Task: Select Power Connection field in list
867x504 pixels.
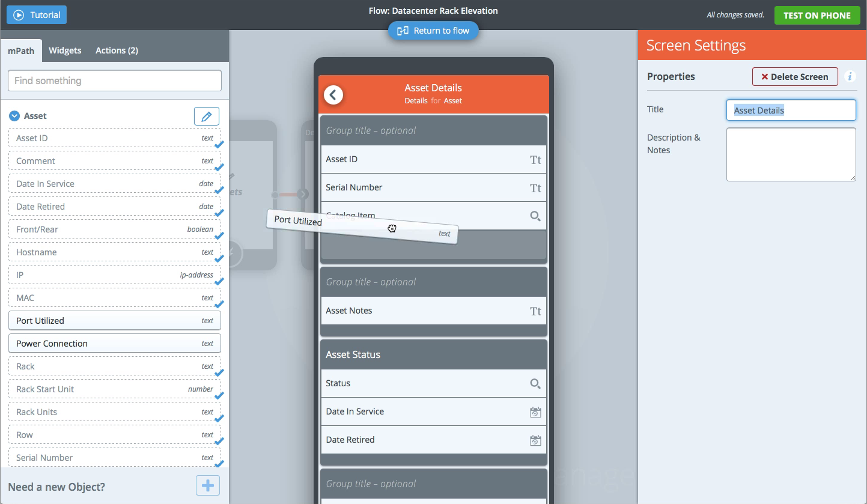Action: 115,343
